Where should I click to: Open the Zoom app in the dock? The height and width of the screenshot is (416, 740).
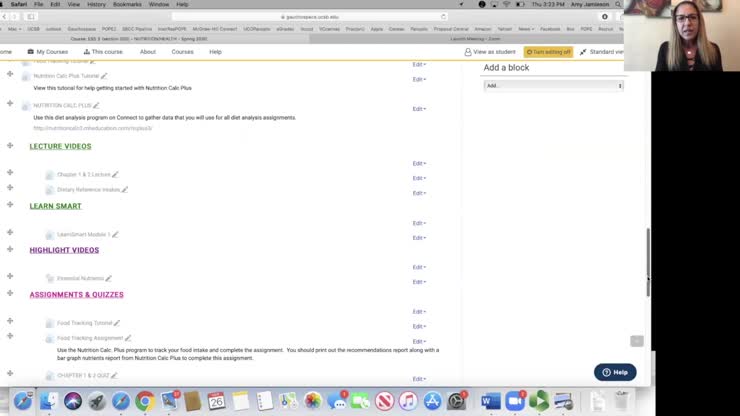point(515,401)
